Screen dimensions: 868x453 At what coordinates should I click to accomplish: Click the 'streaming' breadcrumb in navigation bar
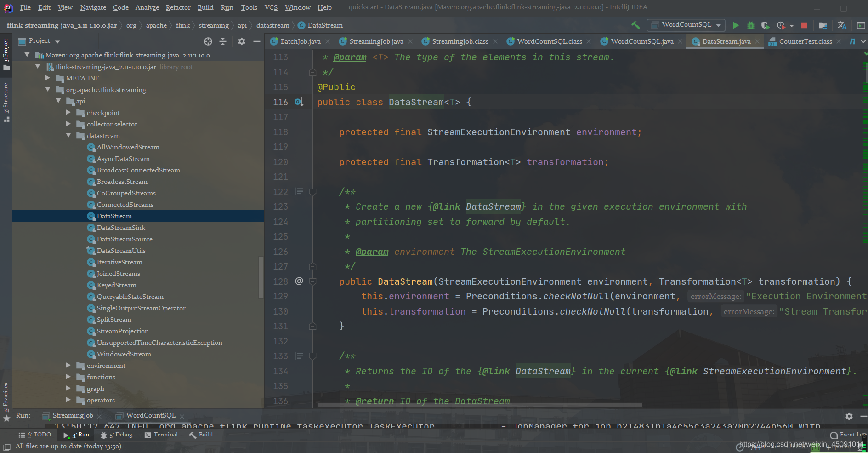[214, 25]
